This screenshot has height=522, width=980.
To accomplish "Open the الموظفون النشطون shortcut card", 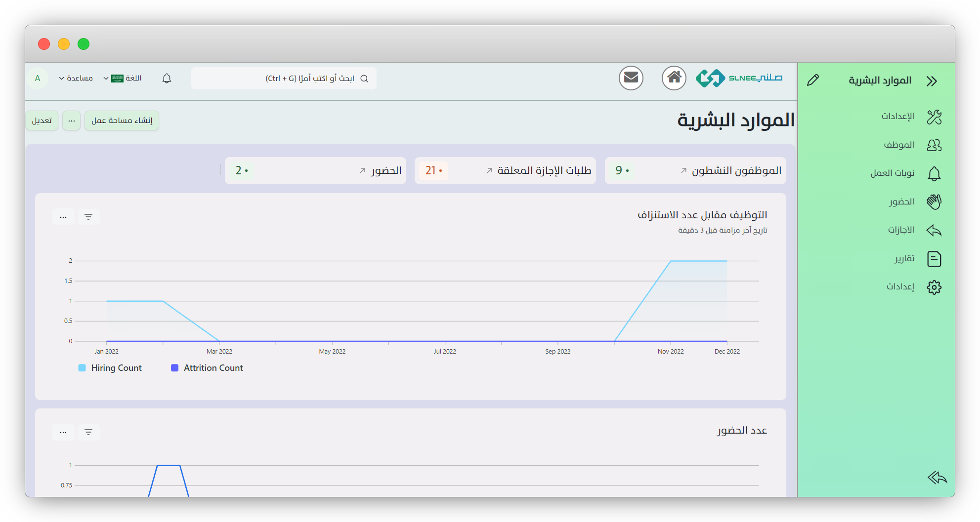I will 736,171.
